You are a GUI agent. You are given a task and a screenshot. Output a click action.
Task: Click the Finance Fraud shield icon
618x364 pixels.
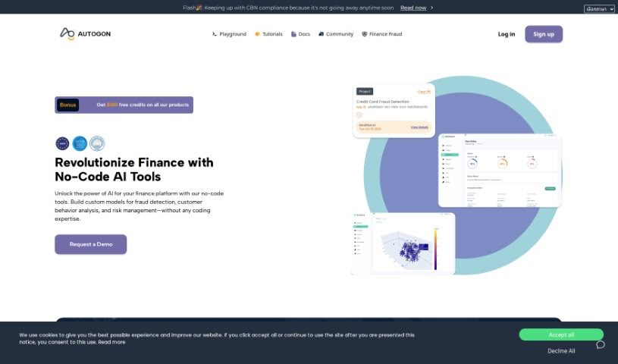(x=365, y=34)
